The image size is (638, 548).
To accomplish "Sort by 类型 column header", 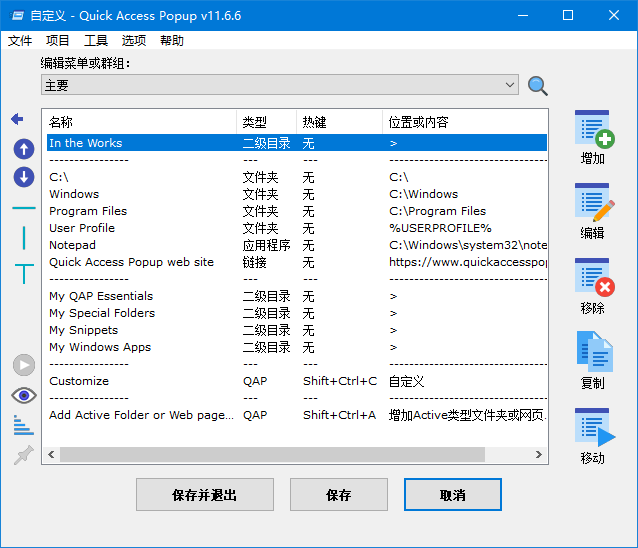I will [x=267, y=122].
